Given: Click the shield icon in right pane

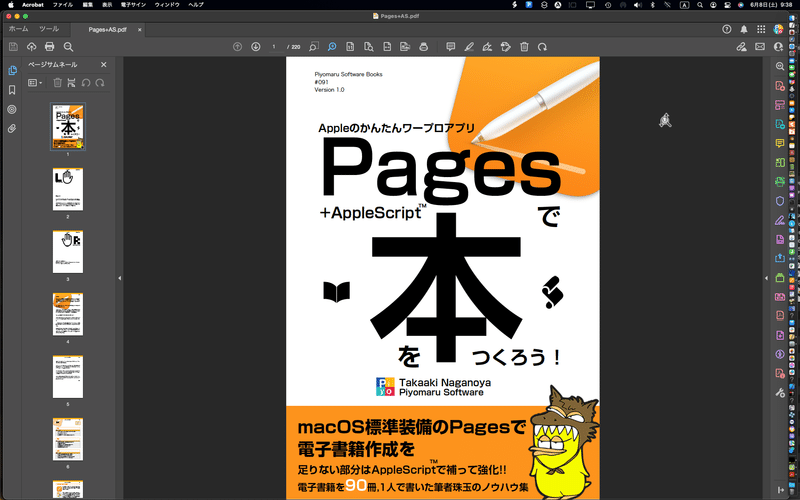Looking at the screenshot, I should pyautogui.click(x=780, y=201).
